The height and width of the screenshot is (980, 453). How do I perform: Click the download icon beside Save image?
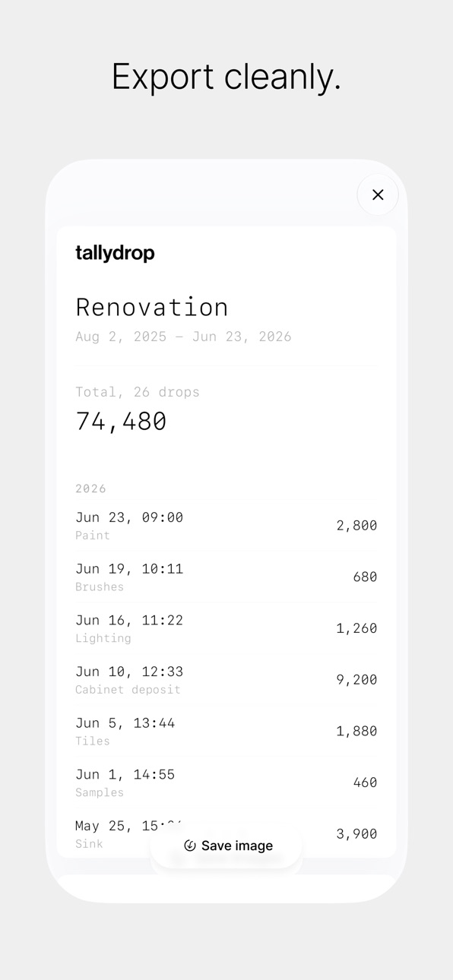[x=190, y=846]
